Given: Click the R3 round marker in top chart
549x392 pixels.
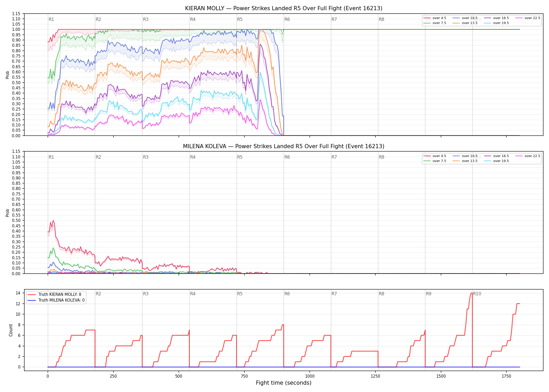Looking at the screenshot, I should click(x=146, y=19).
